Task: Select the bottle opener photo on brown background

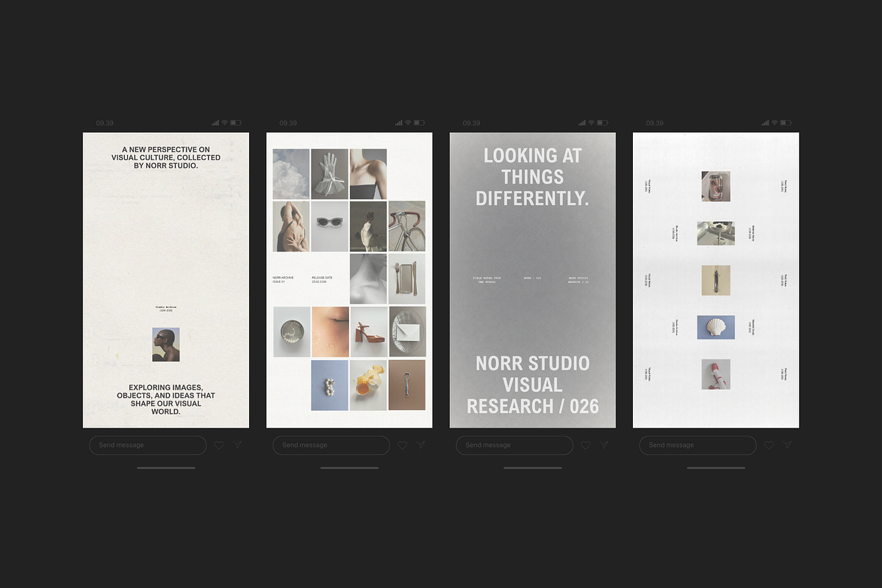Action: (407, 384)
